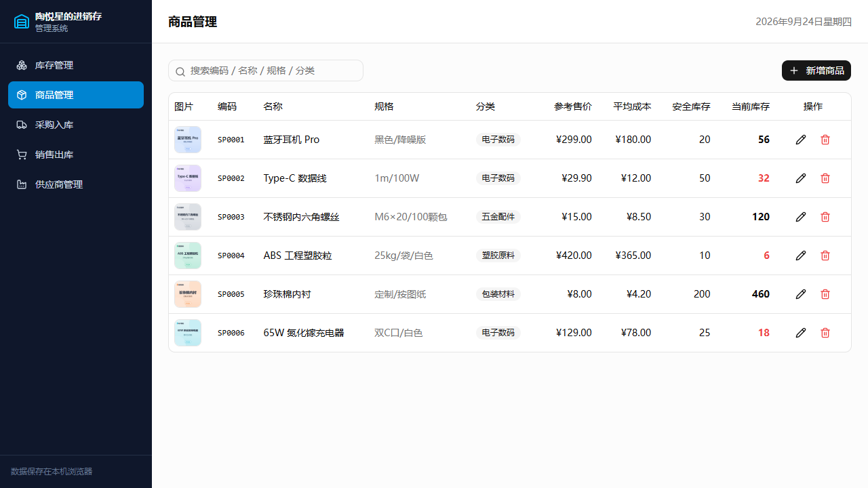The height and width of the screenshot is (488, 868).
Task: Open the 销售出库 menu item
Action: [x=76, y=155]
